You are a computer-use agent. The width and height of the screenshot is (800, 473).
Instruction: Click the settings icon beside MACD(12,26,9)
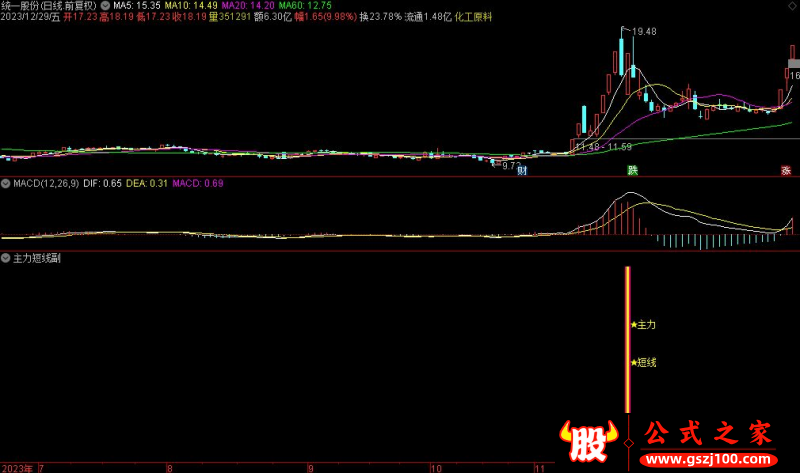[x=5, y=183]
